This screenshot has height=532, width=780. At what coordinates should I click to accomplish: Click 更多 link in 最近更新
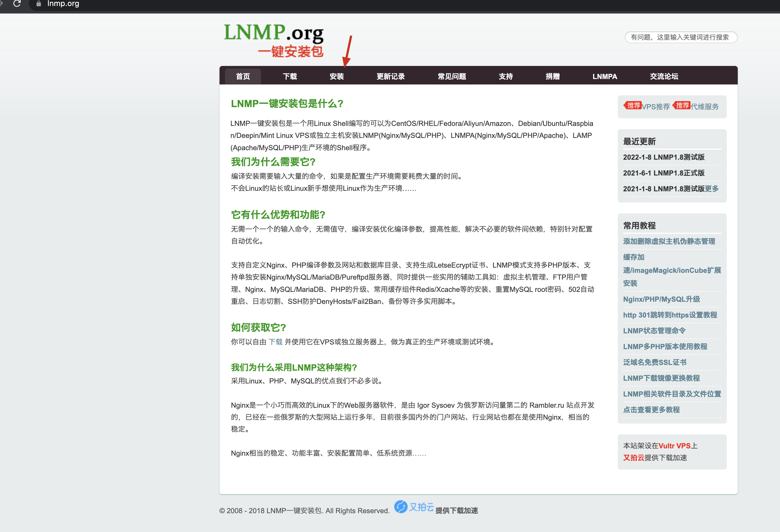(712, 189)
